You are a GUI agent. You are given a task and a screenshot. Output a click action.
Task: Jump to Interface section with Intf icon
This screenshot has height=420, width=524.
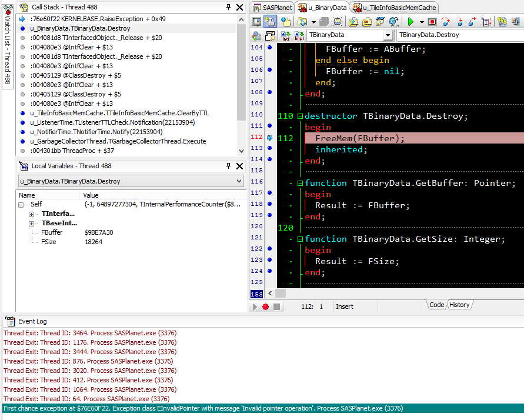coord(286,36)
